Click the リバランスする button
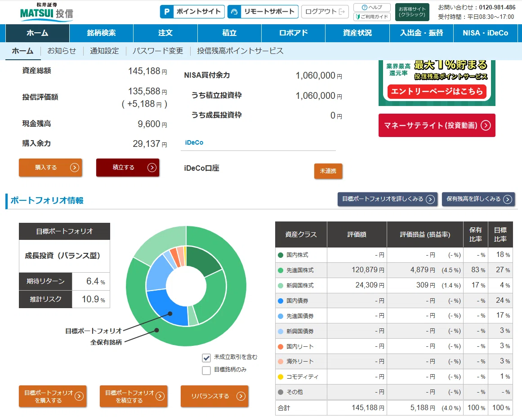This screenshot has width=522, height=420. coord(214,396)
